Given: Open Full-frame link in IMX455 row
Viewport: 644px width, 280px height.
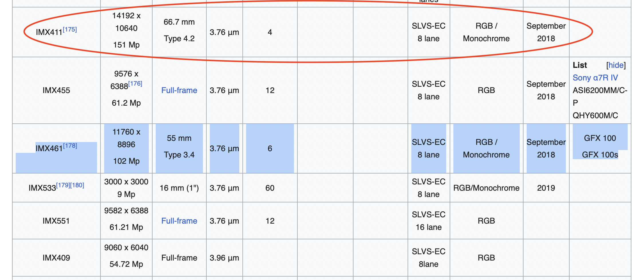Looking at the screenshot, I should coord(179,90).
